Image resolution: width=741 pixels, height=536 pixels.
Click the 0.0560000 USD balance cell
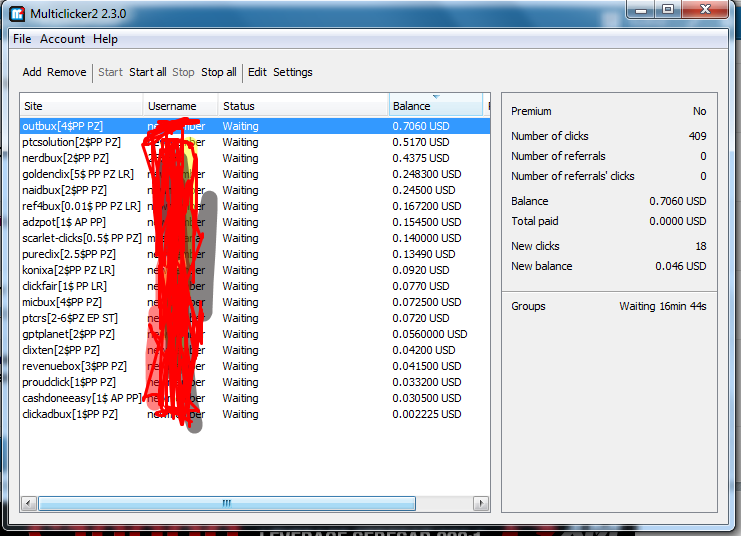coord(430,334)
